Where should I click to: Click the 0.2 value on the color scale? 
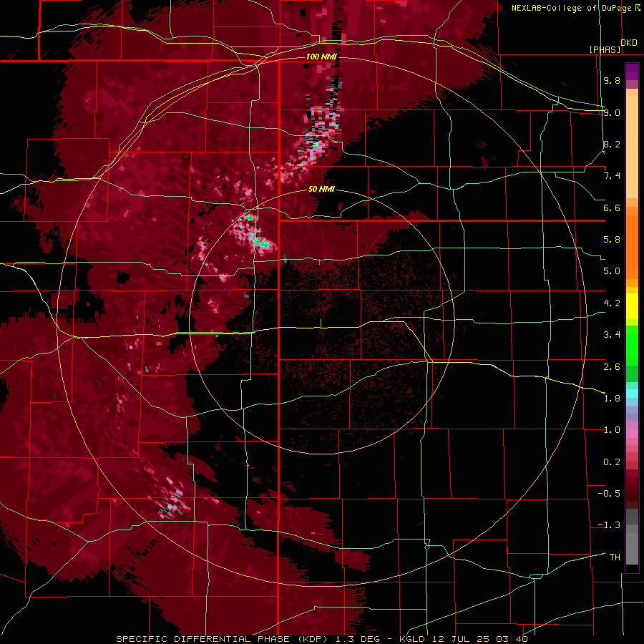tap(612, 462)
